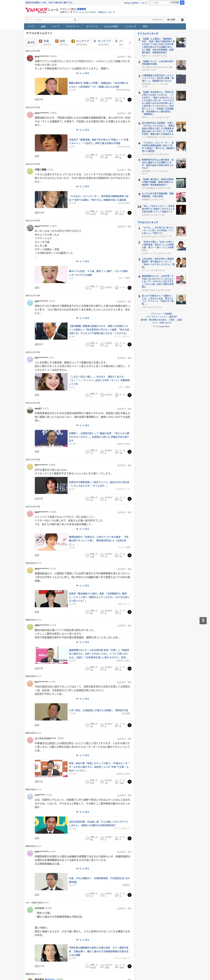
Task: Expand もっと見る on hch's comment
Action: point(83,586)
